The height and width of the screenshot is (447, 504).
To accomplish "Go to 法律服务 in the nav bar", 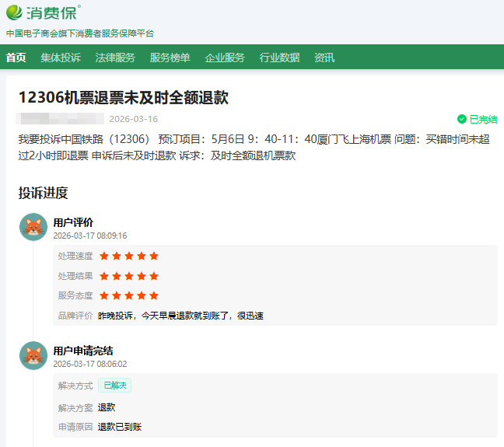I will tap(115, 58).
